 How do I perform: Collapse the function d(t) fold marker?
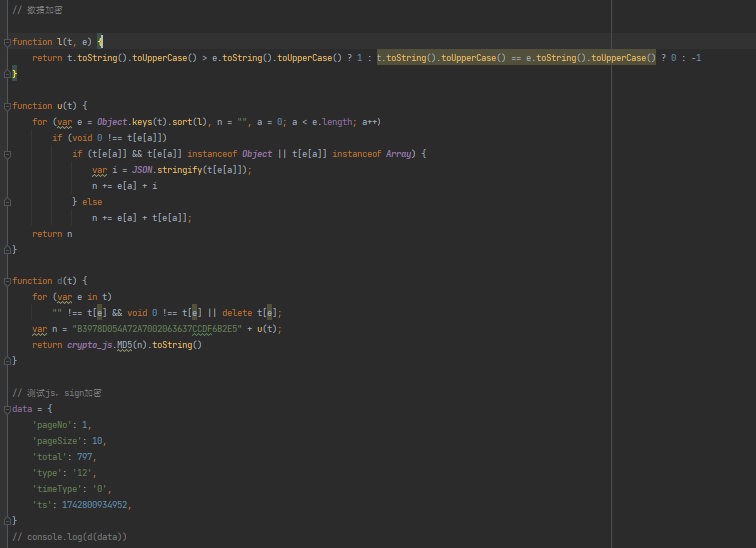[7, 281]
